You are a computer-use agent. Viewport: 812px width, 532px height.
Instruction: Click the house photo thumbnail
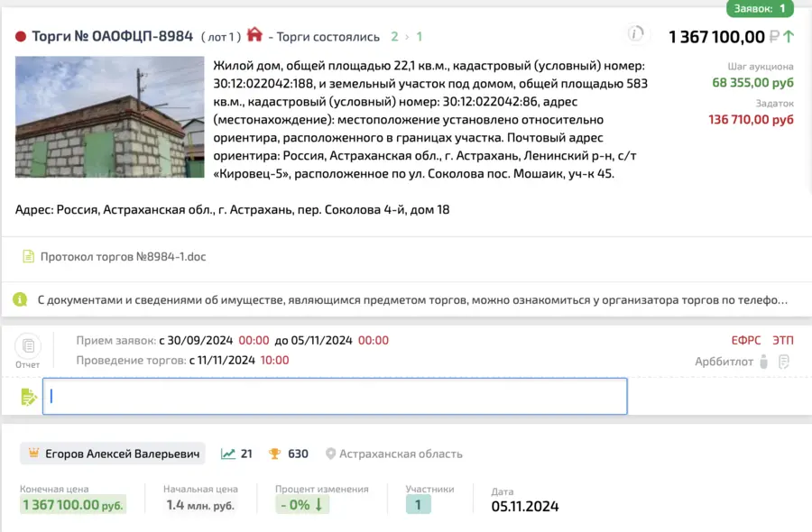110,117
